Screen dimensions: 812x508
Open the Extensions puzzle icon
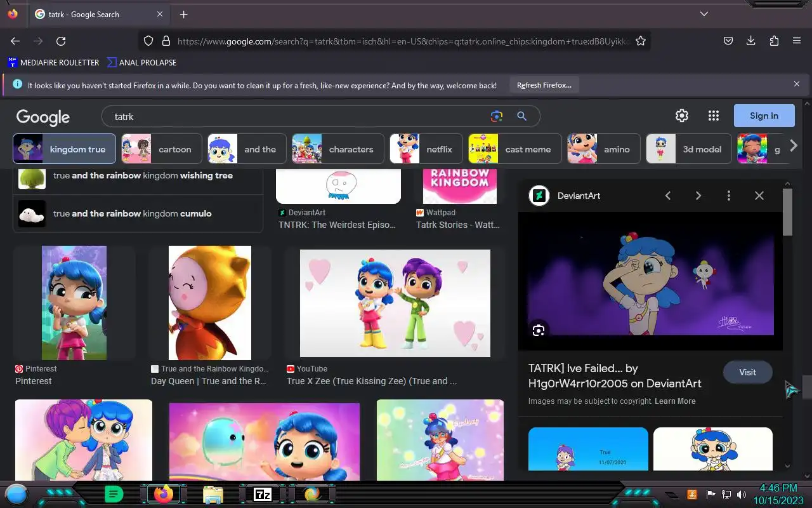[774, 41]
